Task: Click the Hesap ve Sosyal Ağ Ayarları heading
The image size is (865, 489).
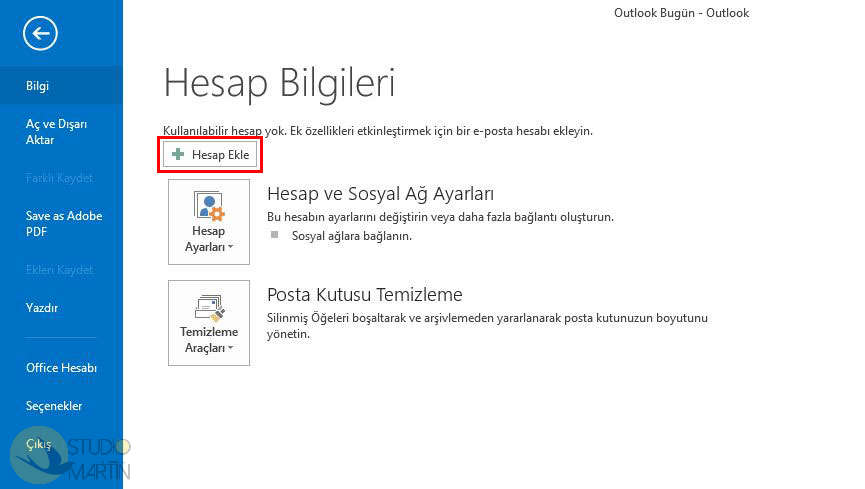Action: [381, 194]
